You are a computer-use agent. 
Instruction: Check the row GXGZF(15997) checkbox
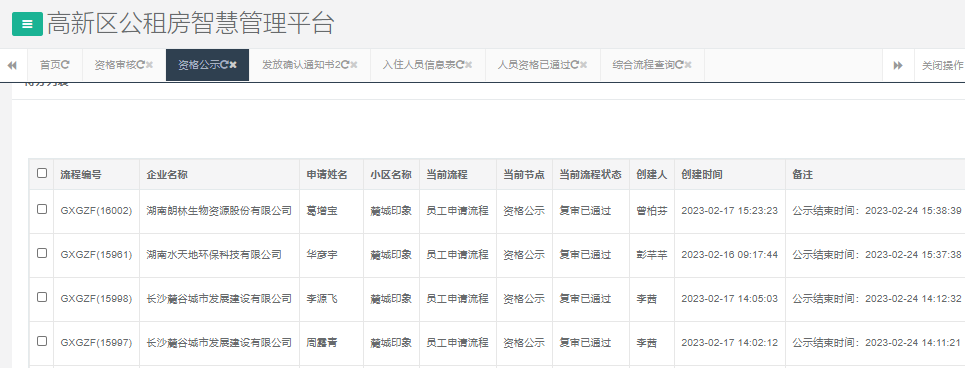click(42, 341)
